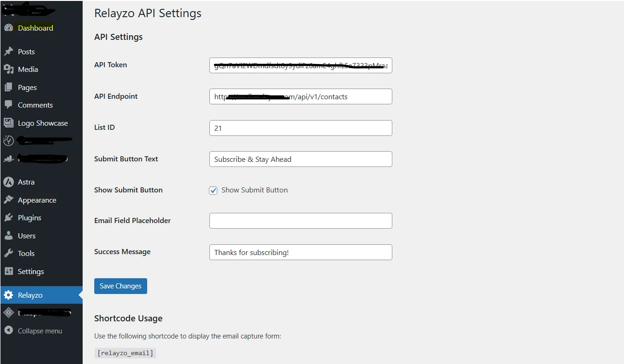
Task: Select the relayzo_email shortcode text
Action: tap(125, 353)
